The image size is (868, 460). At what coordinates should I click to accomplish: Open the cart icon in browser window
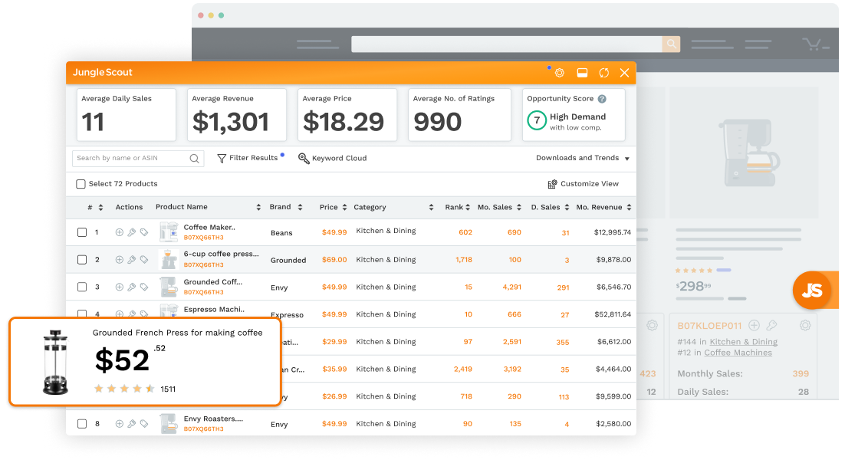coord(812,44)
